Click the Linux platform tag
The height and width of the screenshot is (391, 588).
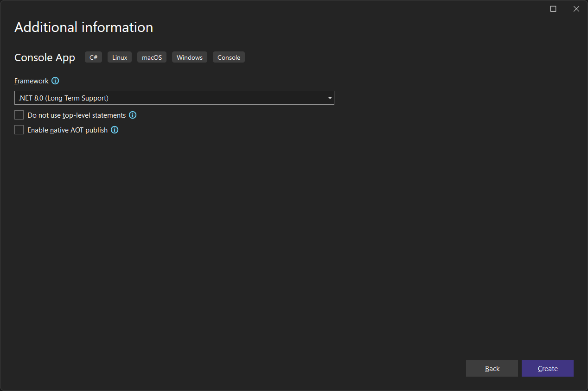tap(120, 57)
